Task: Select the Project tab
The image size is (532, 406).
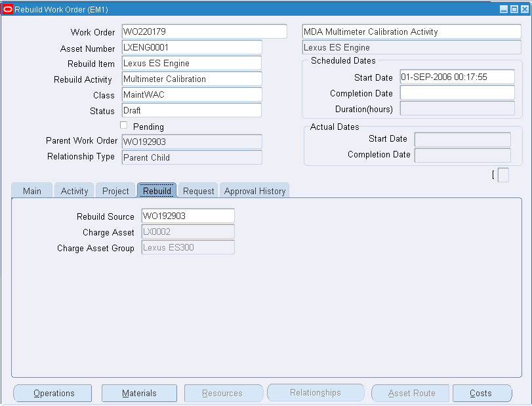Action: [115, 190]
